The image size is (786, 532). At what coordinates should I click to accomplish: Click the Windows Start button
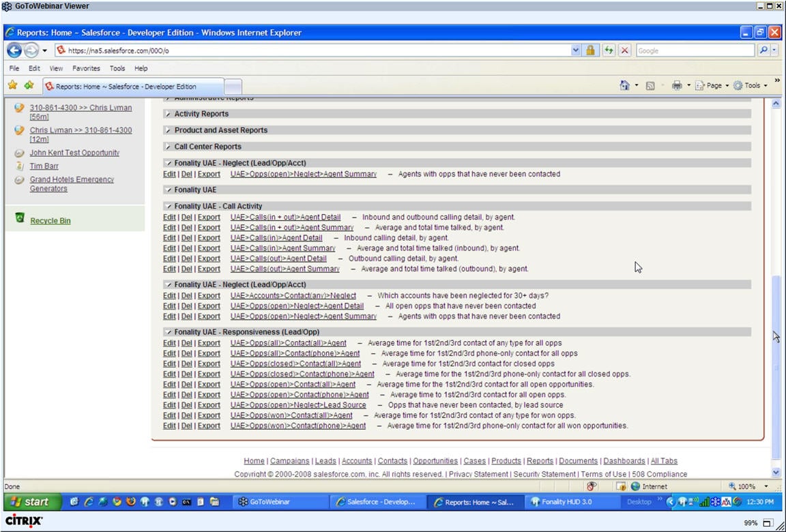[29, 502]
